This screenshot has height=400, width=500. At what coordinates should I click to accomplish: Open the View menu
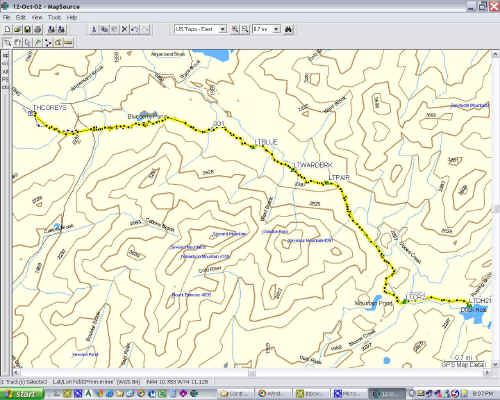(x=37, y=17)
